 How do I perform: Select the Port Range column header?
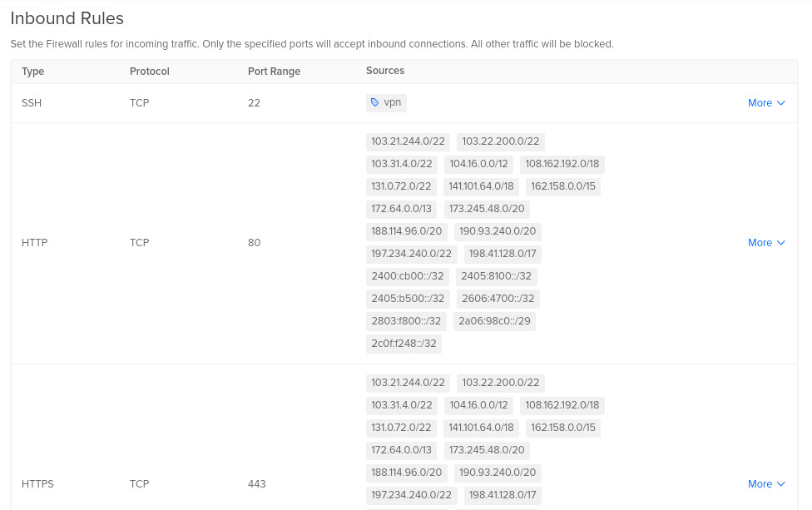(x=274, y=72)
